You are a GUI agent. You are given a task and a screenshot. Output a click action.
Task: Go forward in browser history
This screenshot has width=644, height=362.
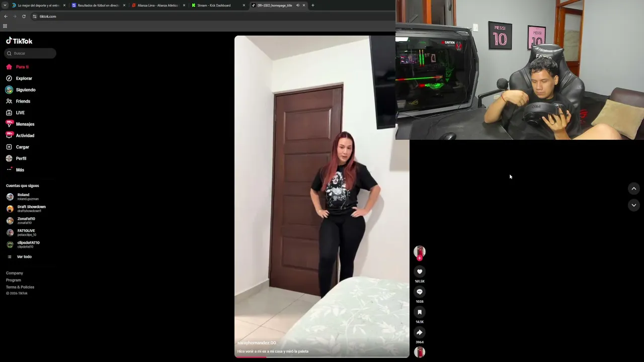15,17
